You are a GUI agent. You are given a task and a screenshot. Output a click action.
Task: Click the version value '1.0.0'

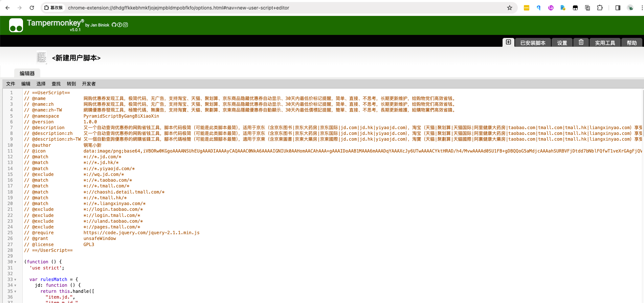click(90, 122)
